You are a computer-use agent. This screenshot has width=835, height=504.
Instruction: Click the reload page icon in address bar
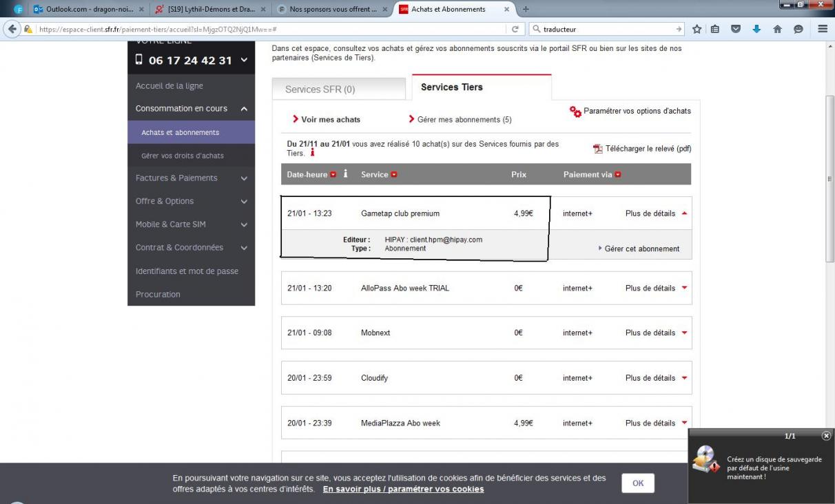pos(515,29)
